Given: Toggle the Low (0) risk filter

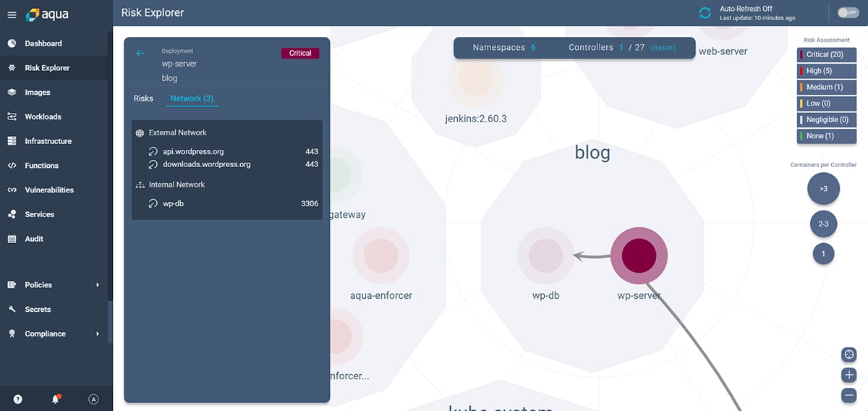Looking at the screenshot, I should 827,103.
